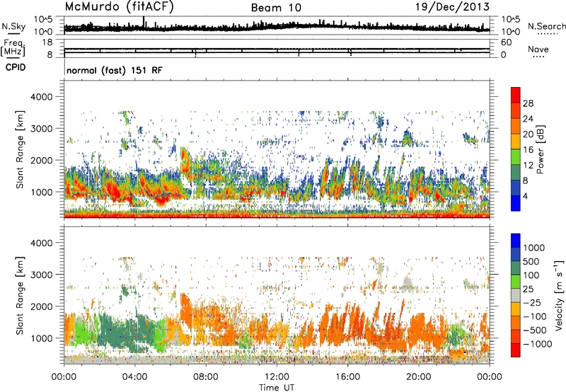Click the 'CPID' label
Screen dimensions: 566x392
16,67
